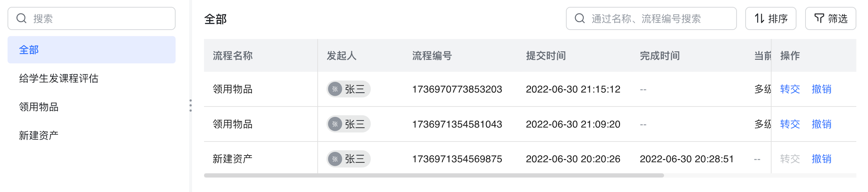
Task: Open the 排序 sort button
Action: (x=771, y=18)
